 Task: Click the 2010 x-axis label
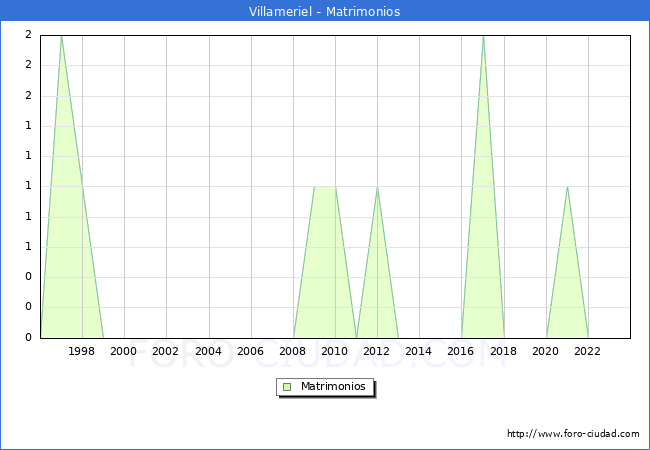(x=335, y=351)
